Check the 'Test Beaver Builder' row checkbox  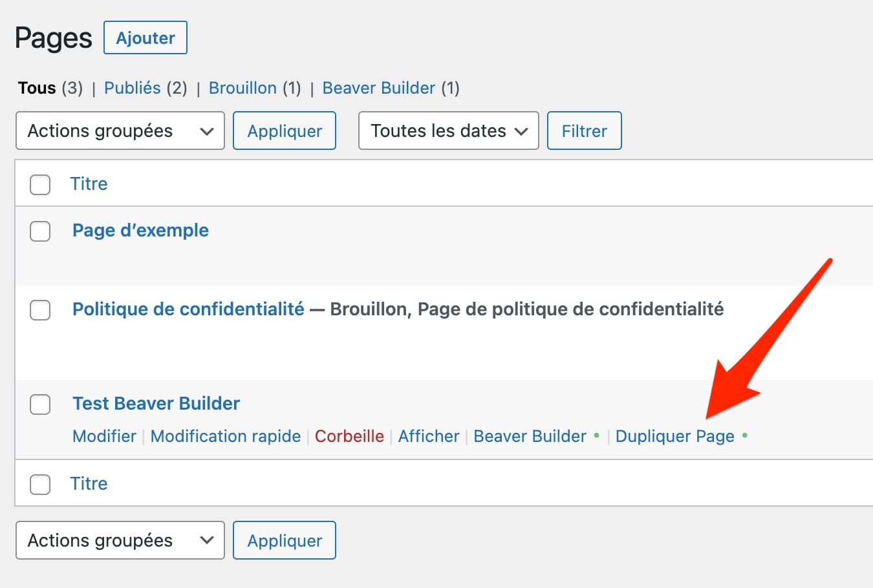click(39, 404)
